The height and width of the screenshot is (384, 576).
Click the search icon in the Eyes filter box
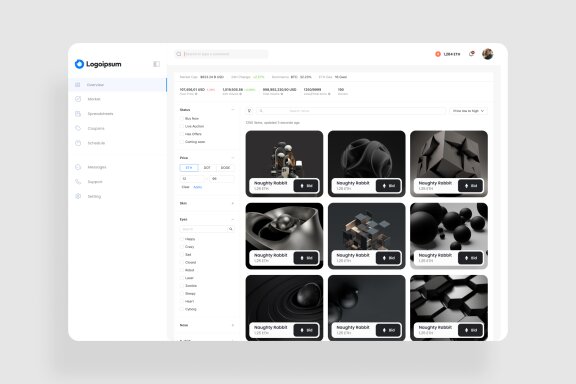(231, 229)
